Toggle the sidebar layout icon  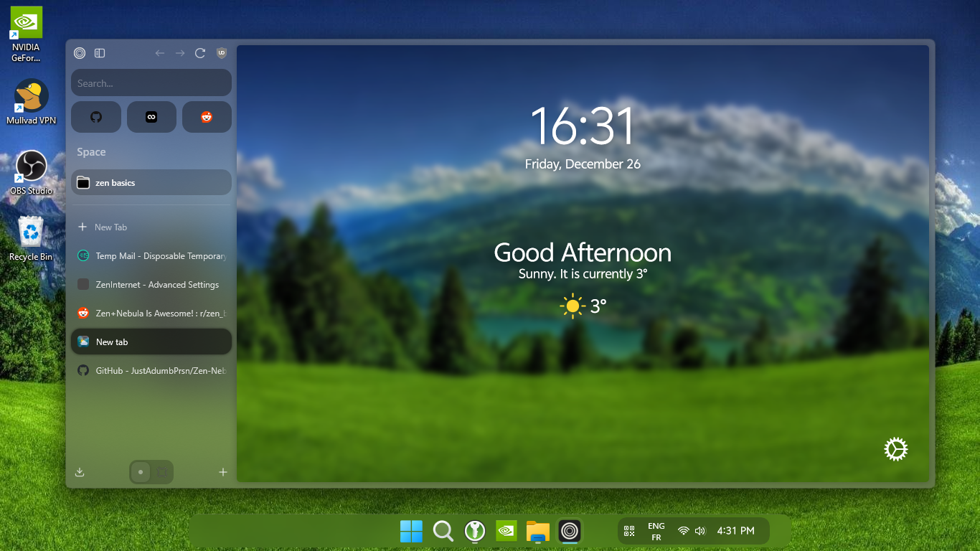point(100,53)
